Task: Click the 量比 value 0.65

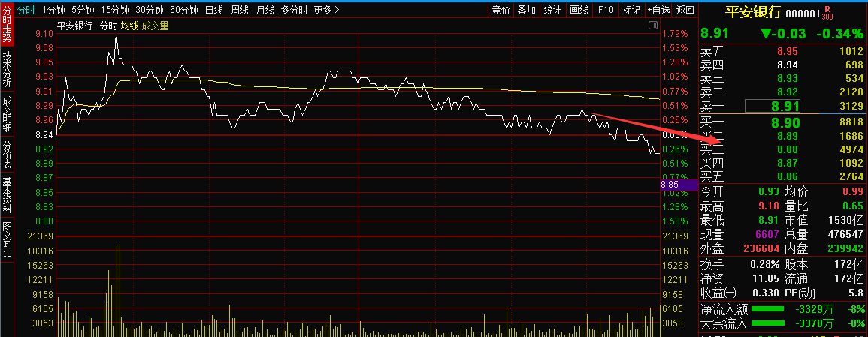Action: [852, 206]
